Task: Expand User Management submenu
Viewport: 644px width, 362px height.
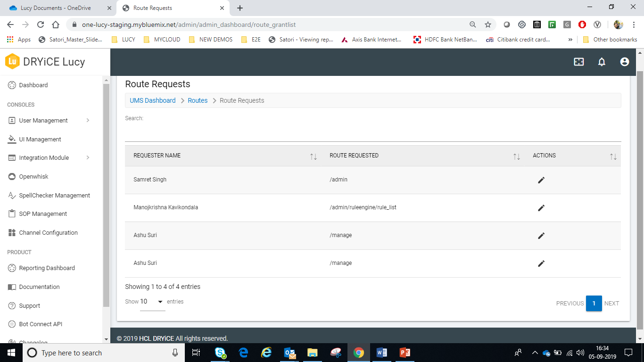Action: pyautogui.click(x=88, y=120)
